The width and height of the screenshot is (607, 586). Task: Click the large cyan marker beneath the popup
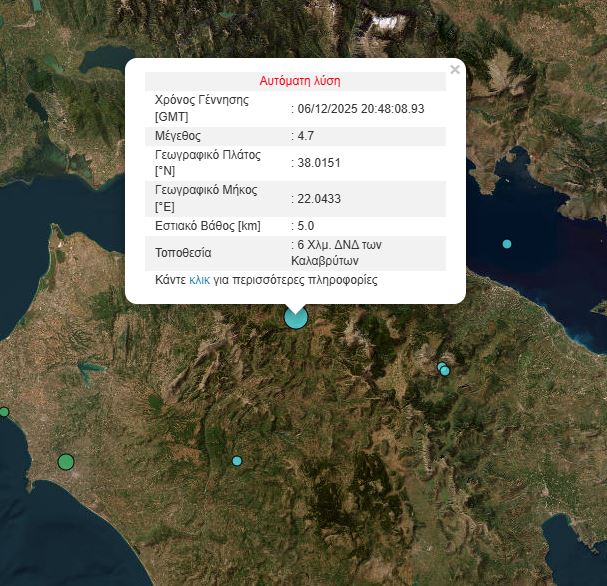(295, 318)
